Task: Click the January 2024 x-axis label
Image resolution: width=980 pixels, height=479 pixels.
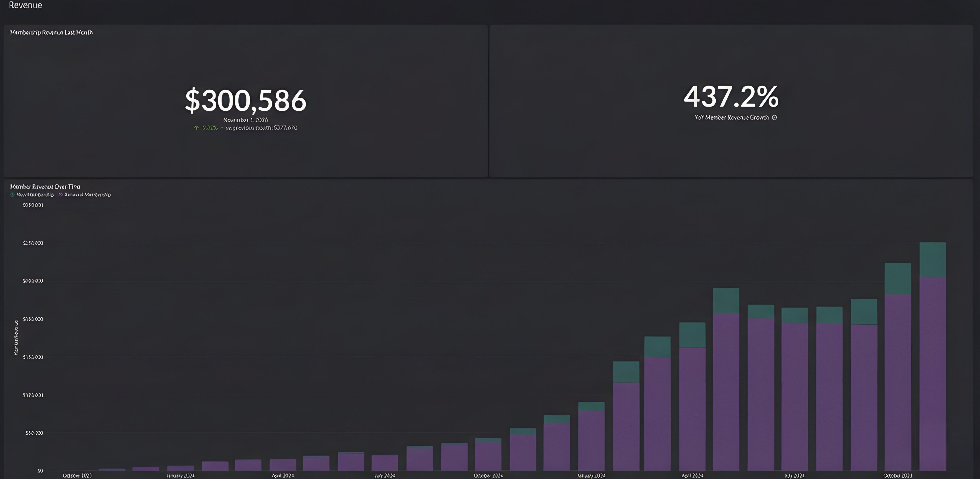Action: 180,476
